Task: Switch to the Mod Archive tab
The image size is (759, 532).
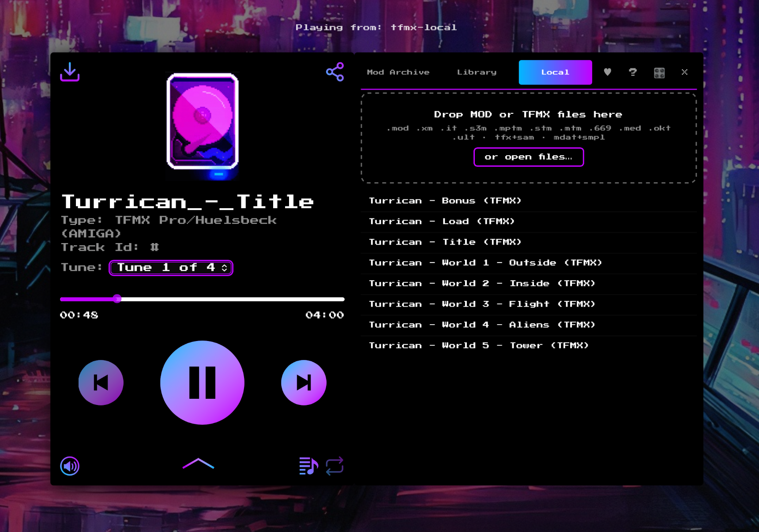Action: point(398,72)
